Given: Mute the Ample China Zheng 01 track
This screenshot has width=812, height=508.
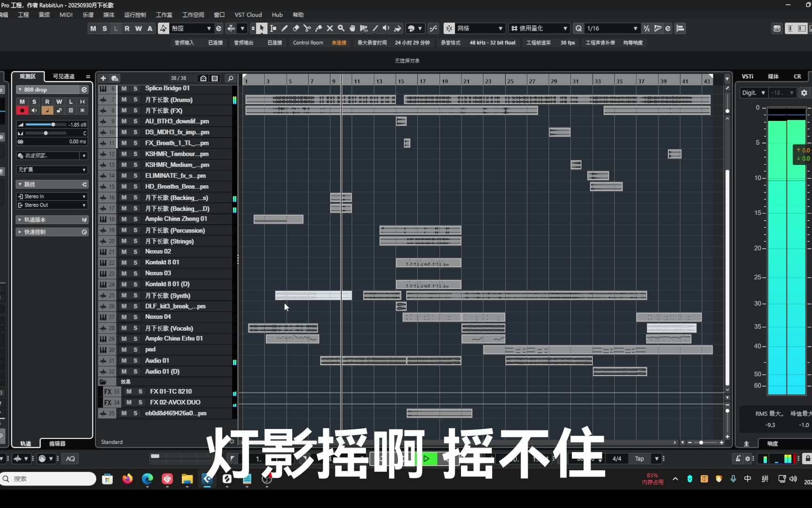Looking at the screenshot, I should [x=124, y=219].
